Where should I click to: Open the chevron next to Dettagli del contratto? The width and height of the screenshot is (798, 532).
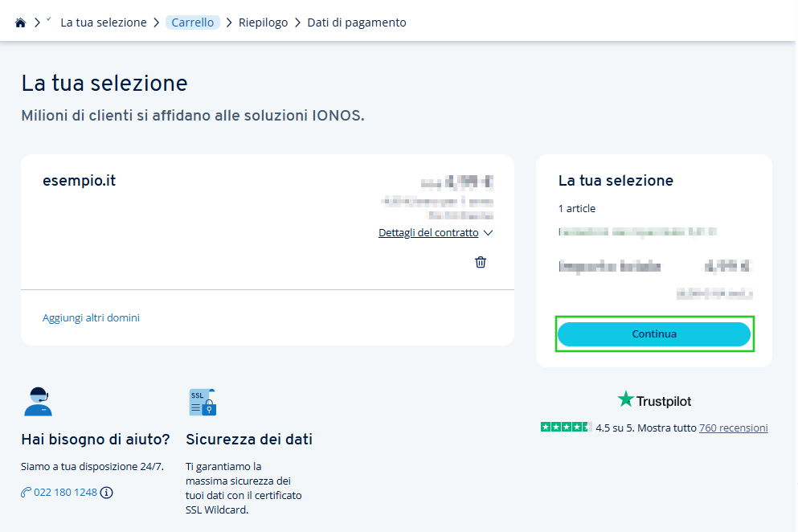point(488,232)
